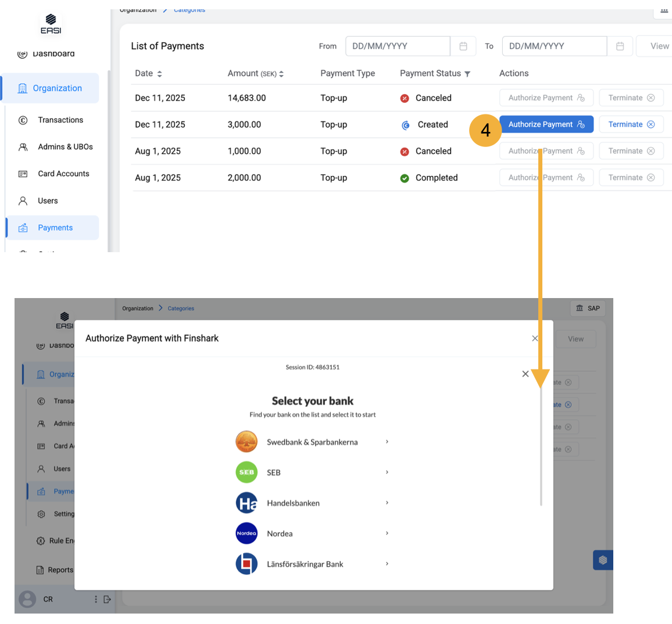The image size is (672, 624).
Task: Open the To date calendar picker icon
Action: [620, 46]
